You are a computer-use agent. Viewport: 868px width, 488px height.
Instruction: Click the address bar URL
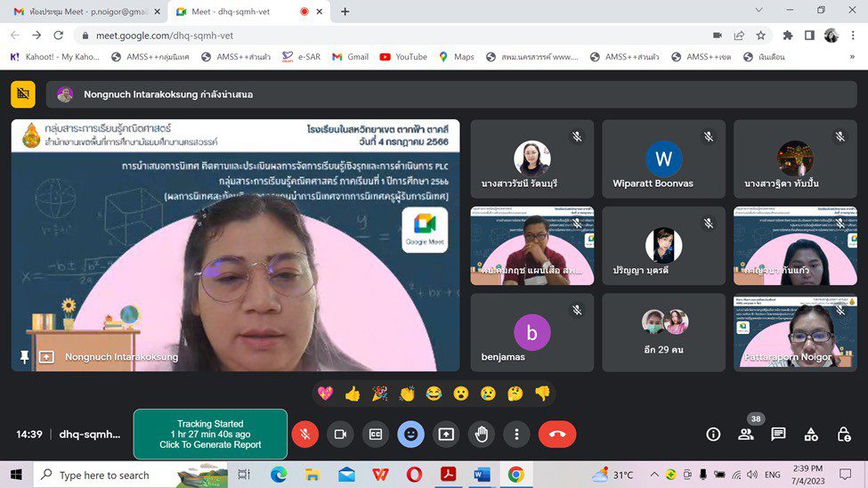point(165,36)
